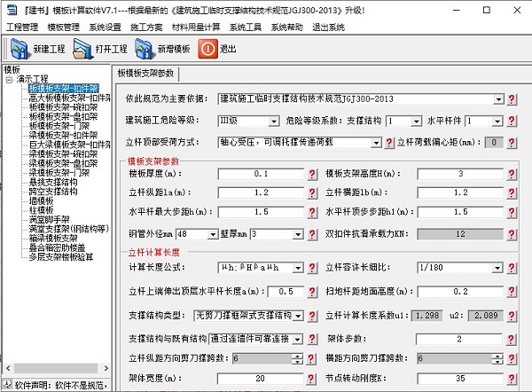Open help icon for 计算长度公式
The image size is (532, 392).
click(x=312, y=268)
